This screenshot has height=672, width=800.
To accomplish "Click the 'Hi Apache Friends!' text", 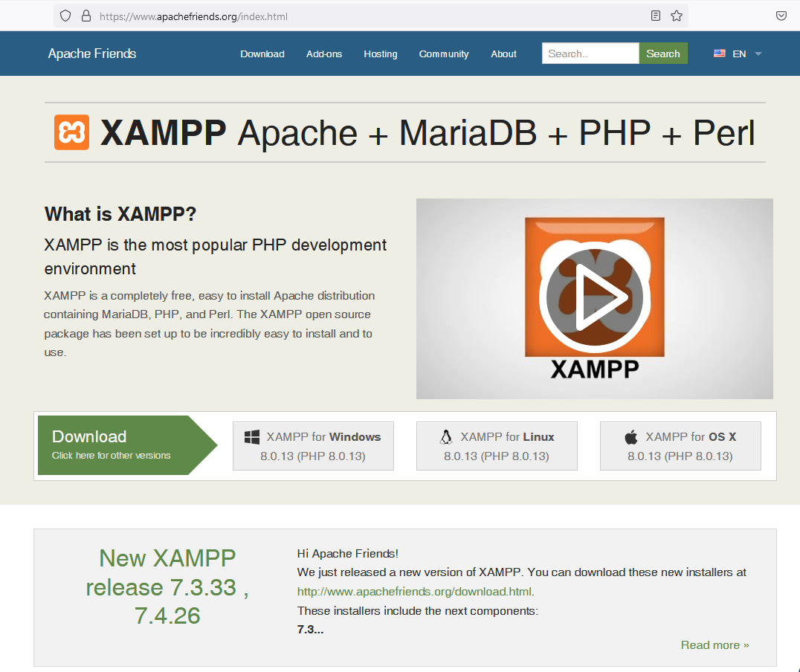I will pos(347,553).
